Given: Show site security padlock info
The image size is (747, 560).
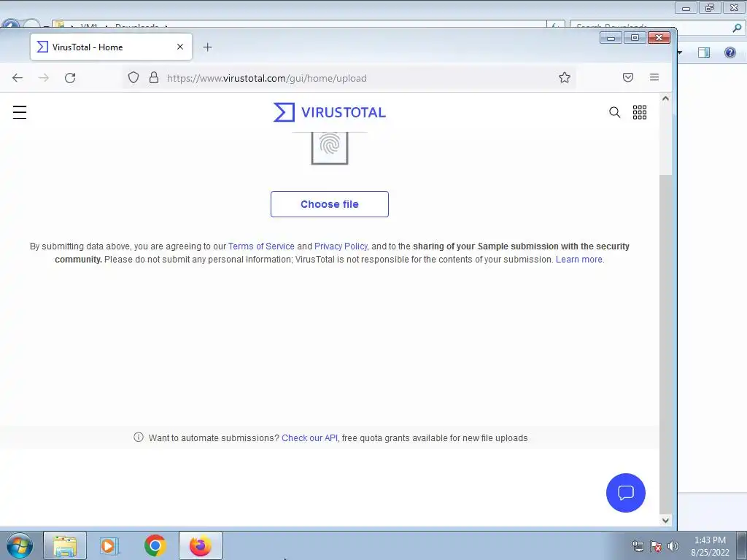Looking at the screenshot, I should click(x=153, y=77).
